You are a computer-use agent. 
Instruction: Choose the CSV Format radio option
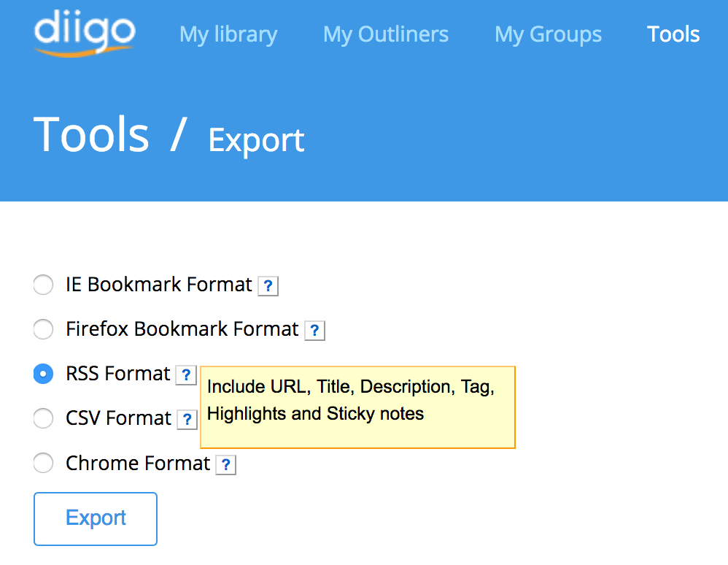[43, 418]
